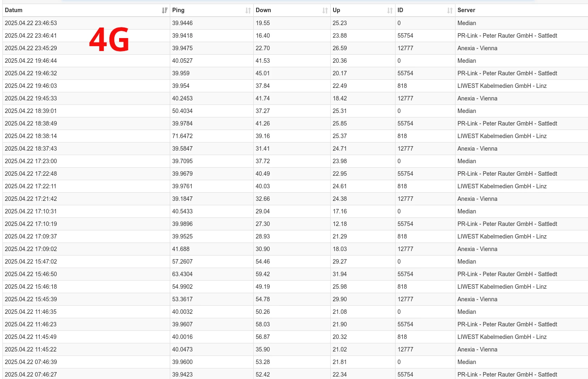Select the download value 58.03
The image size is (588, 379).
(263, 324)
